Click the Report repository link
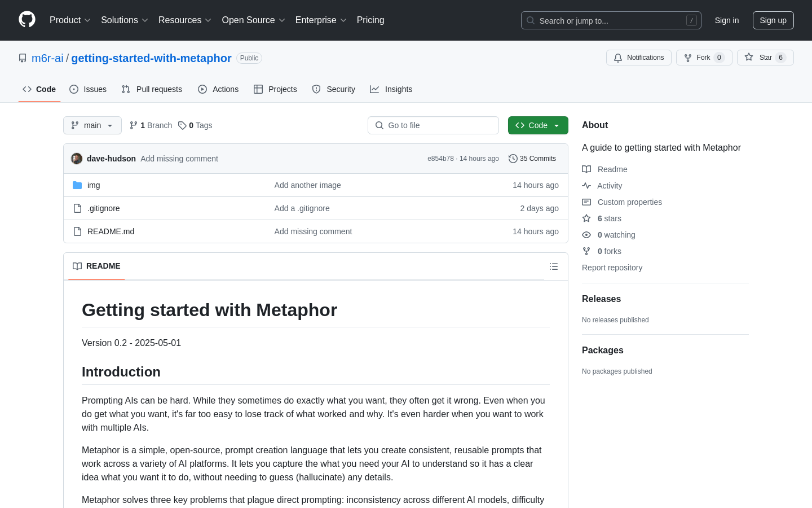Viewport: 812px width, 508px height. pos(612,268)
